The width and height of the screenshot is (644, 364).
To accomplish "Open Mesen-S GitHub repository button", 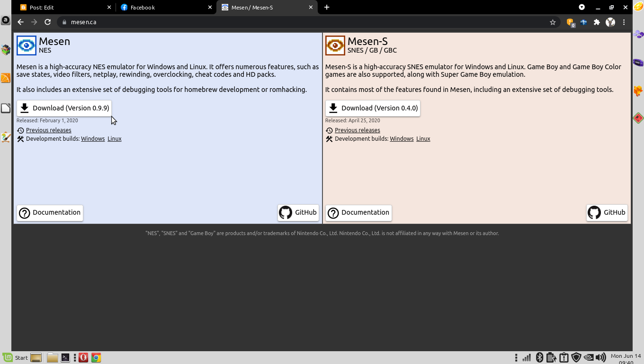I will click(607, 213).
